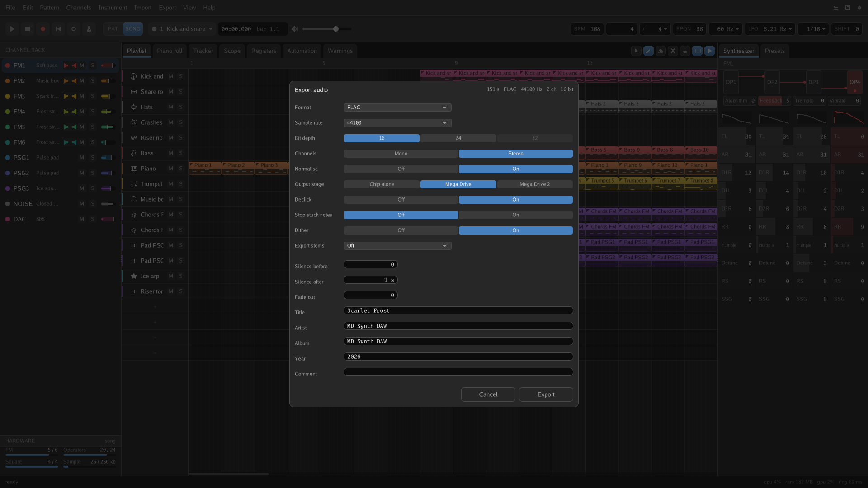Toggle the snap-to-grid bars icon
This screenshot has height=488, width=868.
click(x=698, y=51)
